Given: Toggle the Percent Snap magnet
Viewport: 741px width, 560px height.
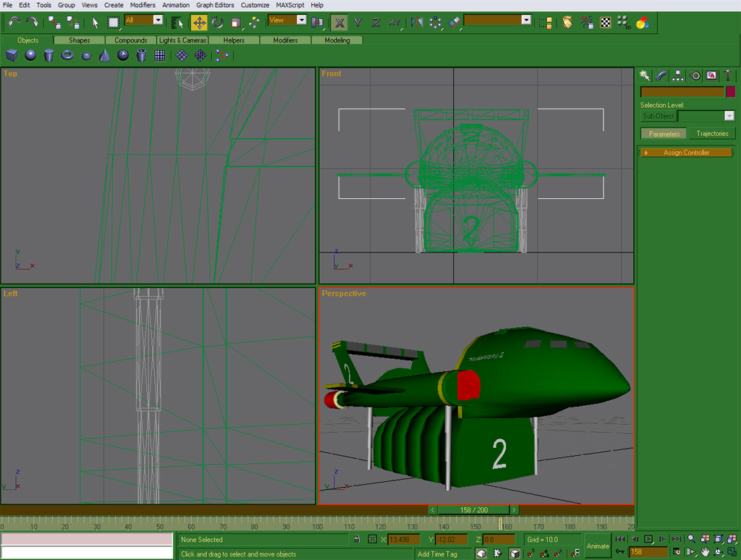Looking at the screenshot, I should click(558, 553).
